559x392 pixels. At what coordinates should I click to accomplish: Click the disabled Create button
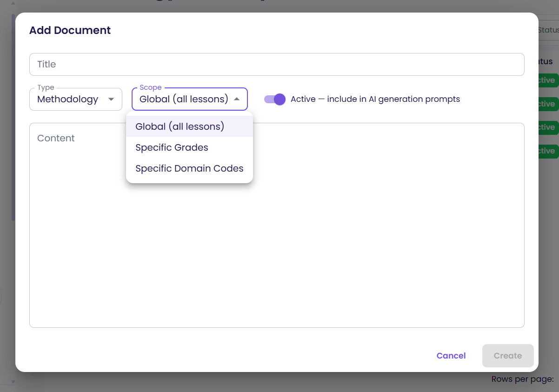(508, 356)
